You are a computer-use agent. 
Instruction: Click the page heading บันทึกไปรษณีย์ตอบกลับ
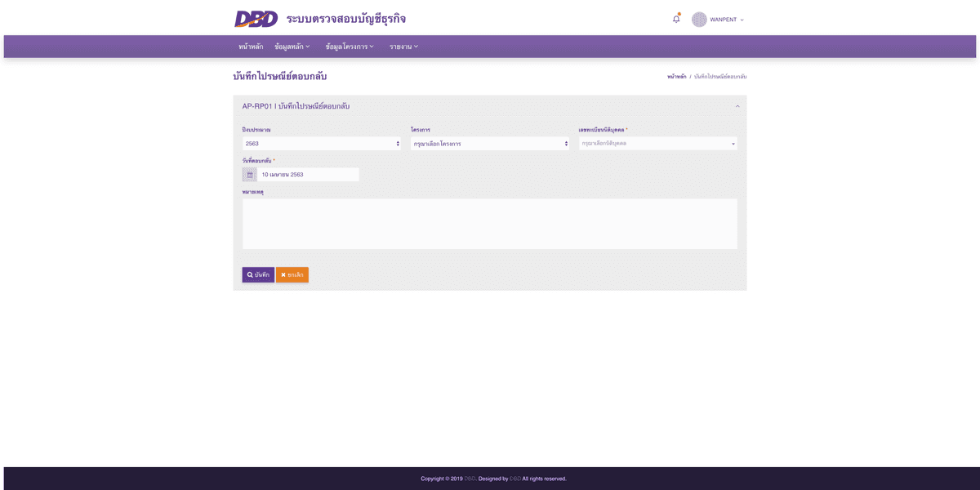(280, 77)
